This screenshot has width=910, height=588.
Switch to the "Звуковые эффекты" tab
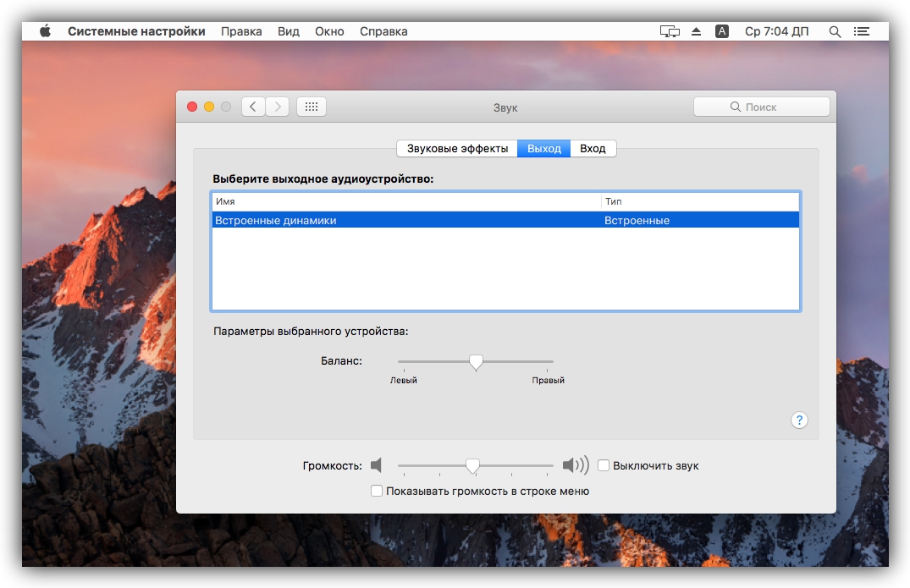click(x=457, y=148)
